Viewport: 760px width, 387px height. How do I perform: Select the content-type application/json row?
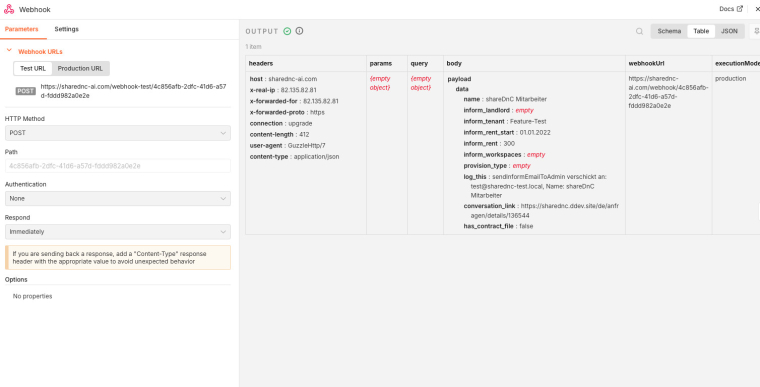coord(294,157)
